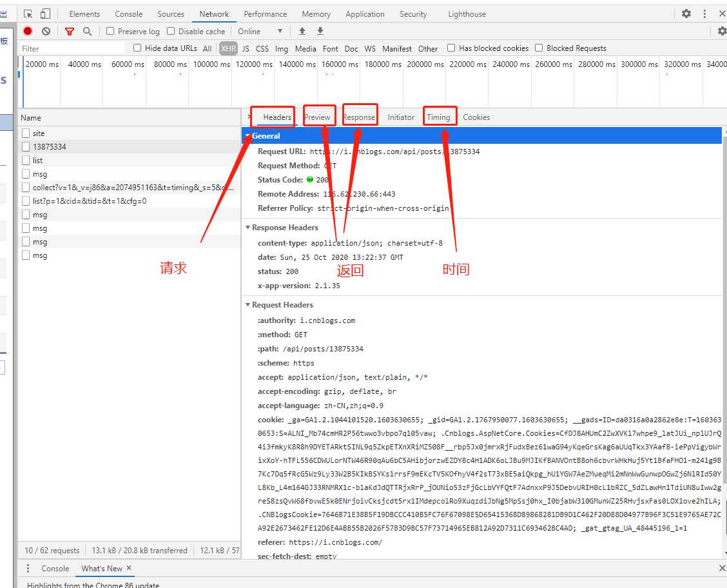Click the Export HAR download icon
The height and width of the screenshot is (588, 727).
click(x=320, y=31)
